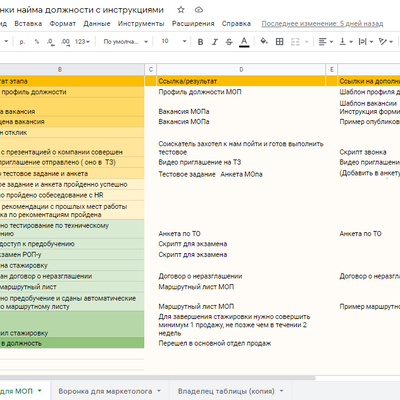The width and height of the screenshot is (400, 400).
Task: Open the font size dropdown arrow
Action: pos(184,41)
